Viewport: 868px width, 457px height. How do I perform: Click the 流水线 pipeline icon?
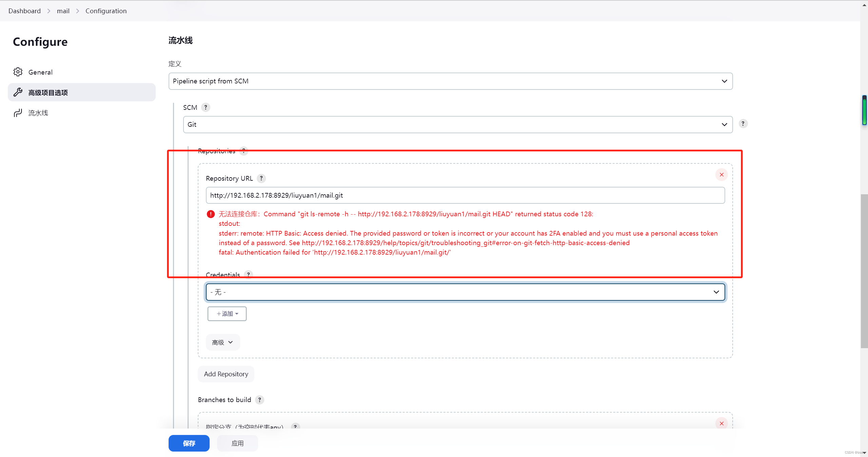coord(18,113)
